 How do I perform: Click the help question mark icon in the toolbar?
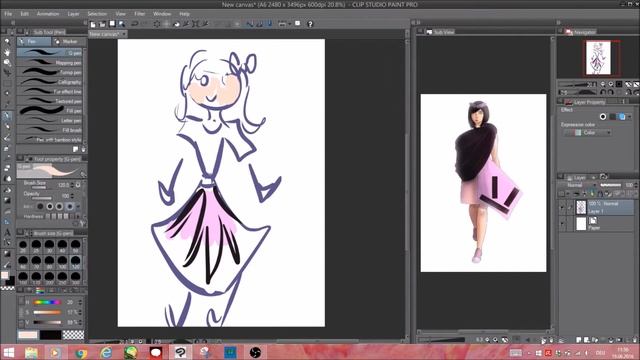click(310, 24)
